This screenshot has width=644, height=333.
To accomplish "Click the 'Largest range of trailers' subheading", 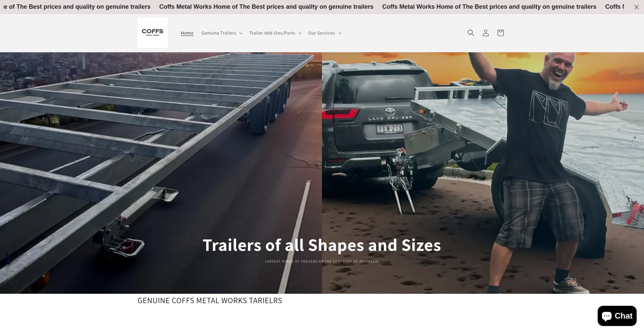I will tap(322, 262).
